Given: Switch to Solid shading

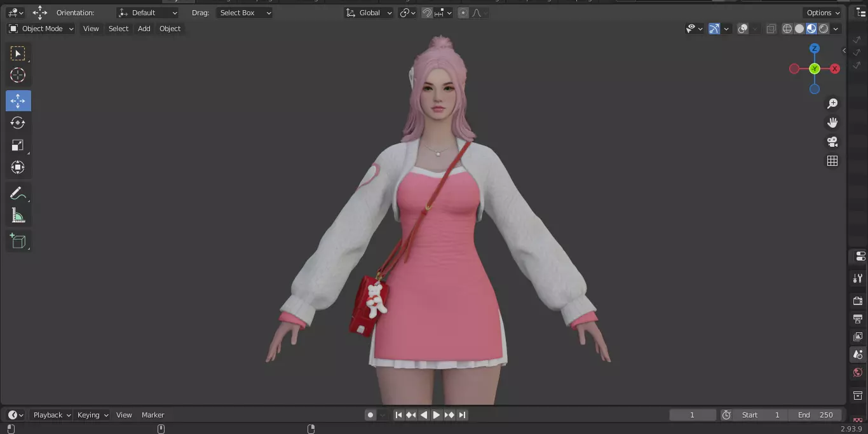Looking at the screenshot, I should pyautogui.click(x=799, y=29).
